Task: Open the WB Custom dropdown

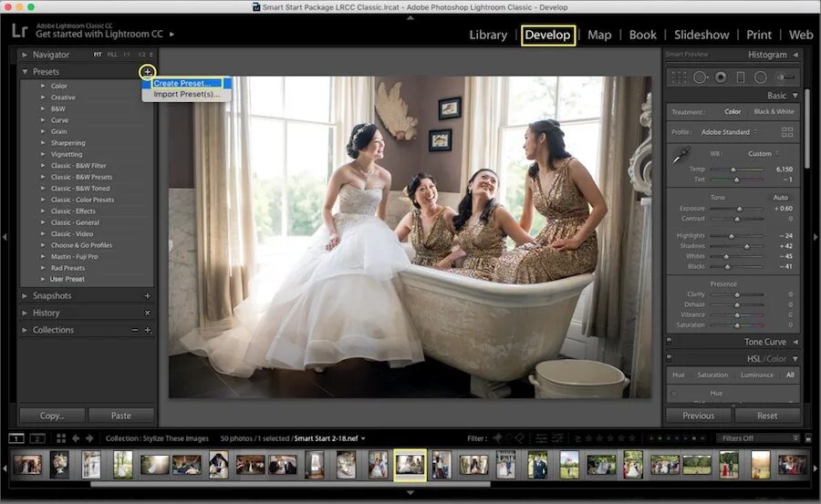Action: point(763,153)
